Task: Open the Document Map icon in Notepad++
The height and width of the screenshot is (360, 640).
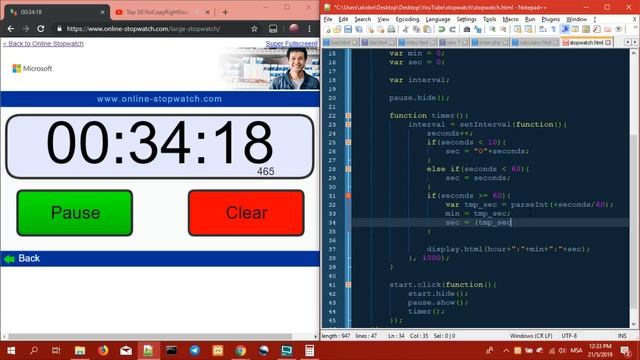Action: click(586, 29)
